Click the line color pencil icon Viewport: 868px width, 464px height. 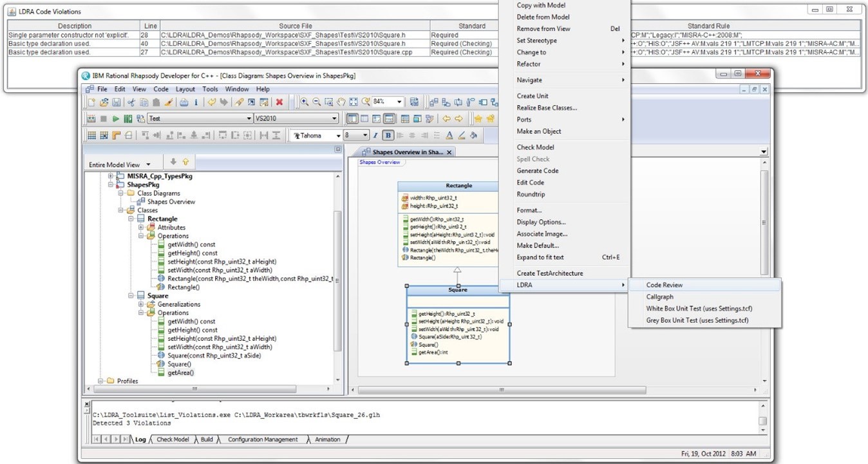(462, 135)
